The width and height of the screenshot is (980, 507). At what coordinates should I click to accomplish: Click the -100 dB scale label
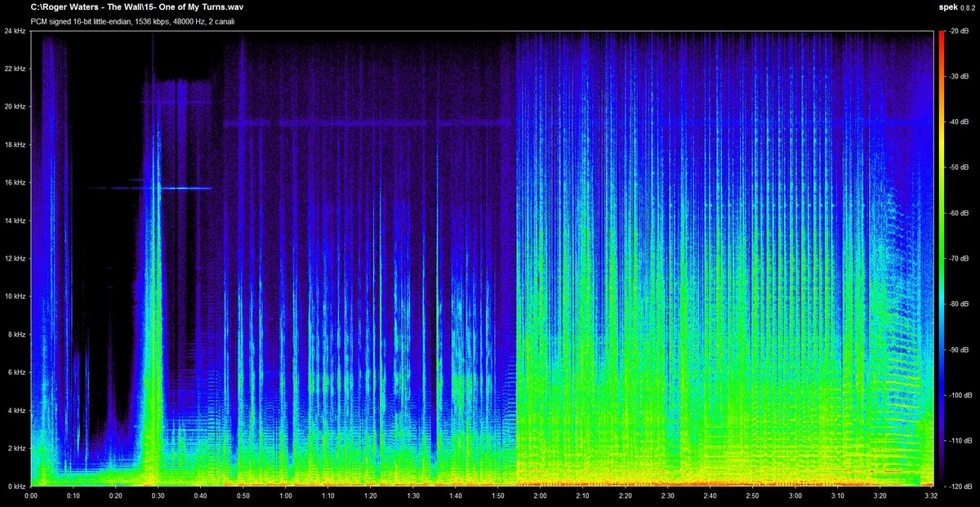[x=959, y=395]
